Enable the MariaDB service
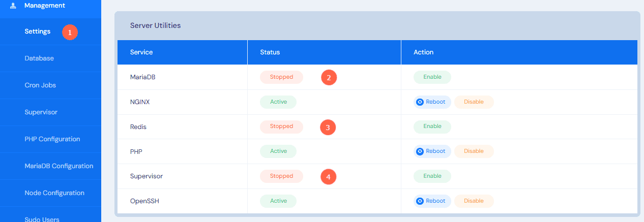Image resolution: width=644 pixels, height=222 pixels. 432,77
